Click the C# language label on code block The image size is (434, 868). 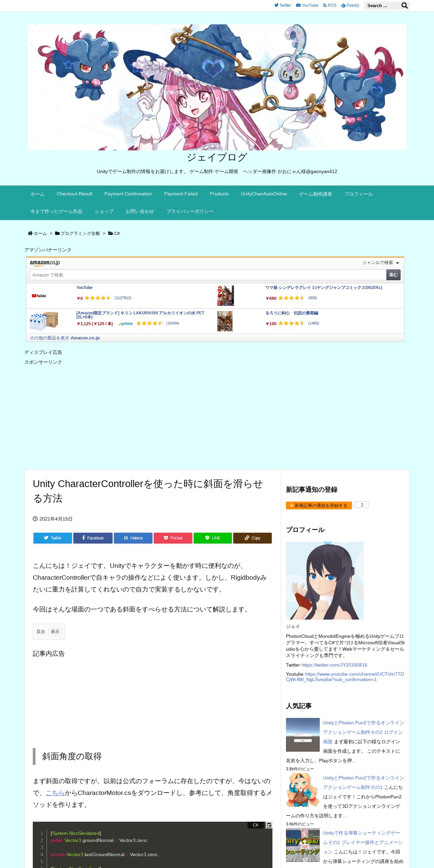[256, 825]
